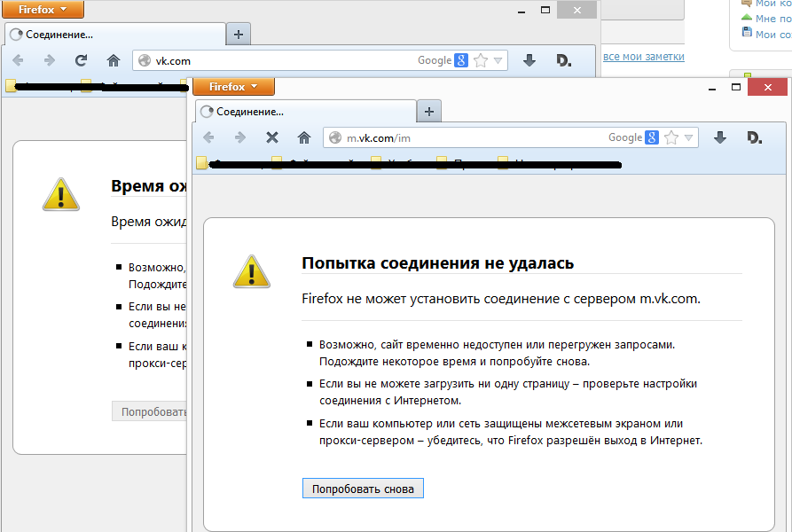Click site globe icon next to vk.com

(x=145, y=60)
